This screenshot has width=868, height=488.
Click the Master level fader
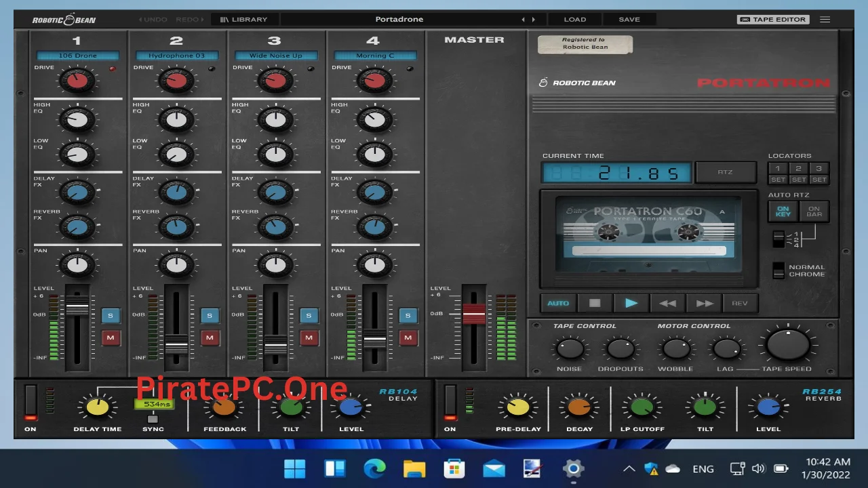(474, 314)
